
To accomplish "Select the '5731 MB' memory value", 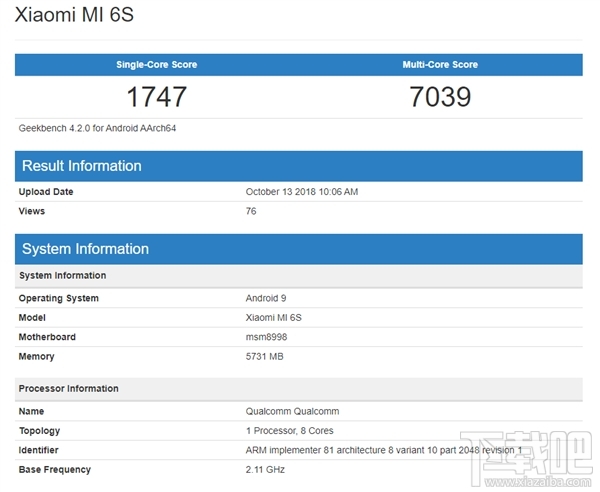I will coord(264,357).
